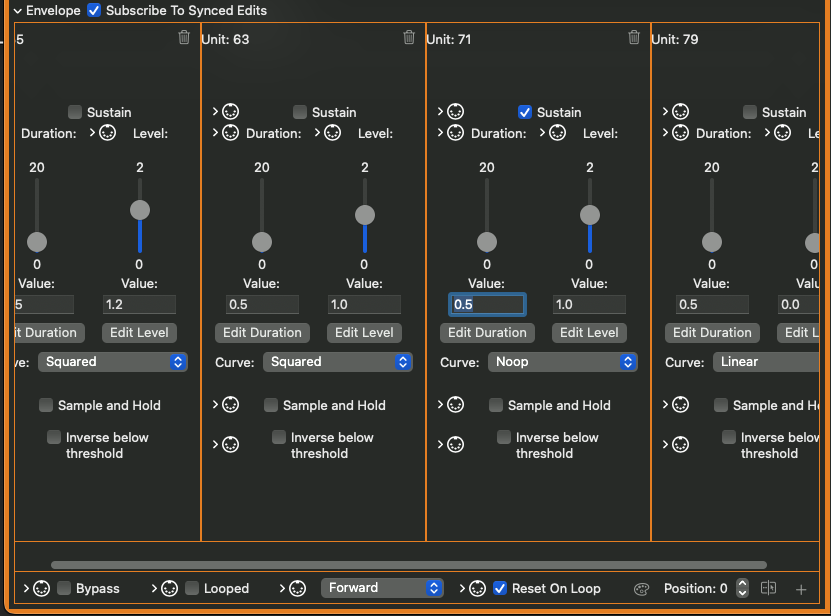Click the MIDI connector icon beside Looped
Image resolution: width=831 pixels, height=616 pixels.
[170, 589]
